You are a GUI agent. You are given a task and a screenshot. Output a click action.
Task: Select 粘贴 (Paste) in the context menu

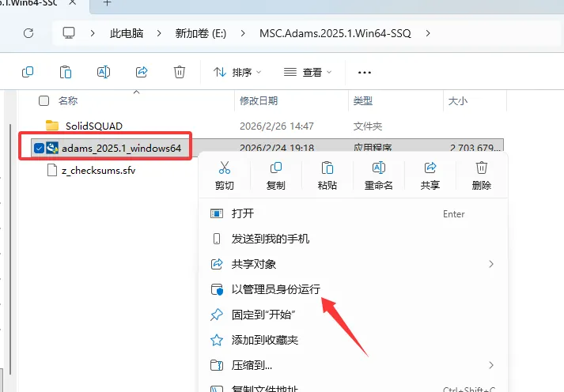tap(327, 175)
